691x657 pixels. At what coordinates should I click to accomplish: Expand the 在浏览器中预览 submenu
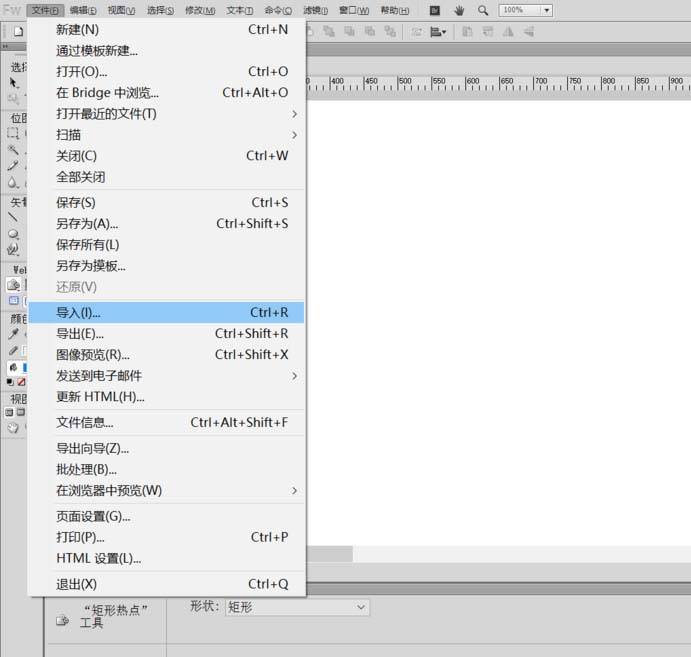point(294,491)
